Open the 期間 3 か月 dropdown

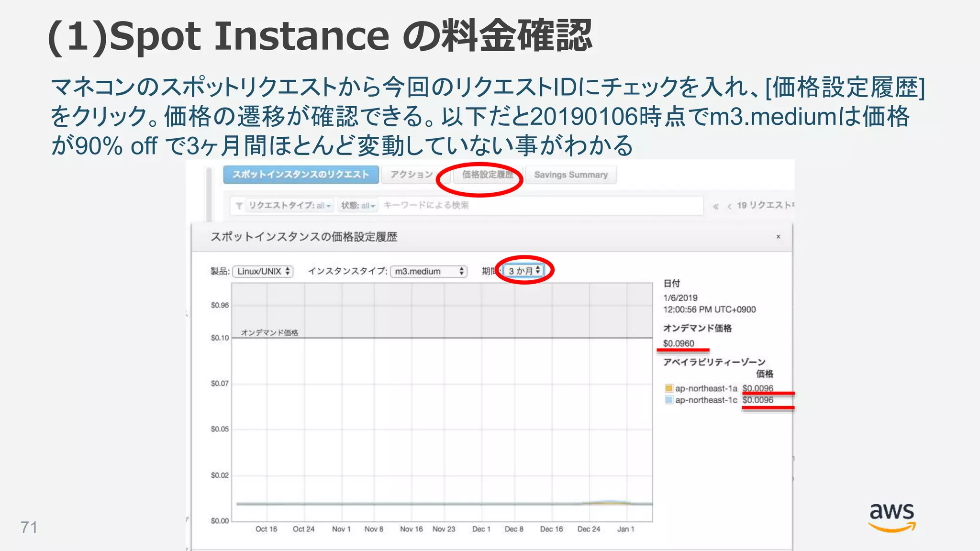524,271
